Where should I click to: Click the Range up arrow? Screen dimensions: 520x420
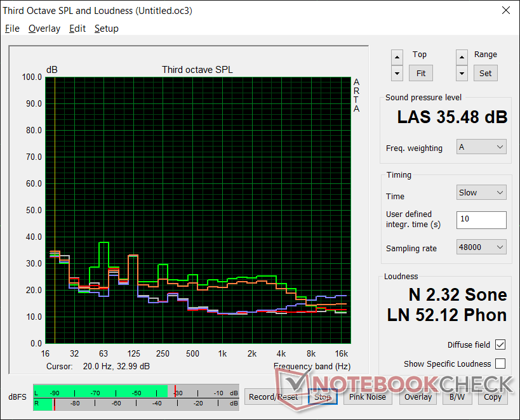(x=462, y=57)
